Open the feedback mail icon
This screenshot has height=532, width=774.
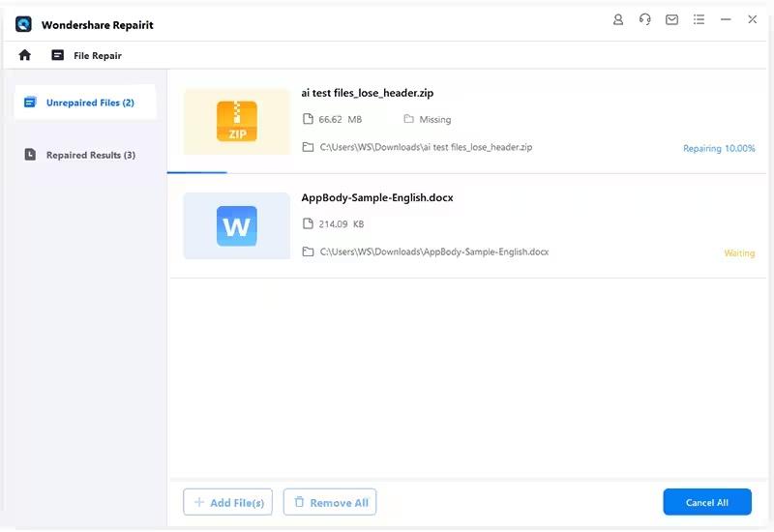(x=671, y=19)
